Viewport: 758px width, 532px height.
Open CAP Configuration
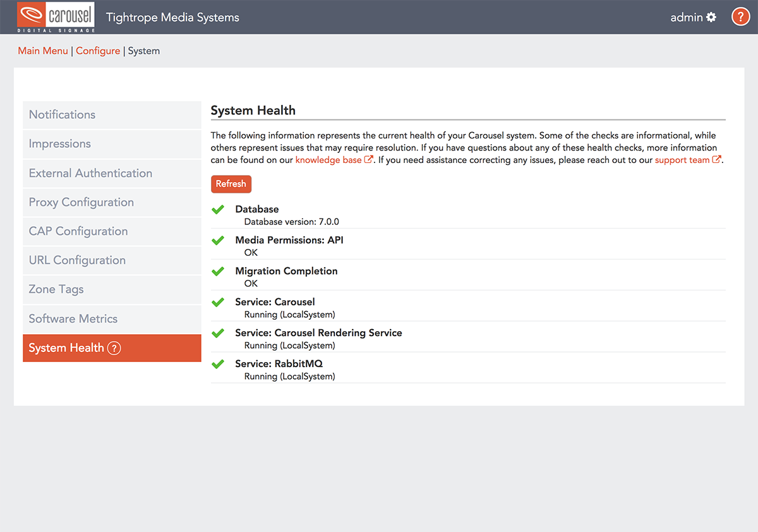coord(78,231)
